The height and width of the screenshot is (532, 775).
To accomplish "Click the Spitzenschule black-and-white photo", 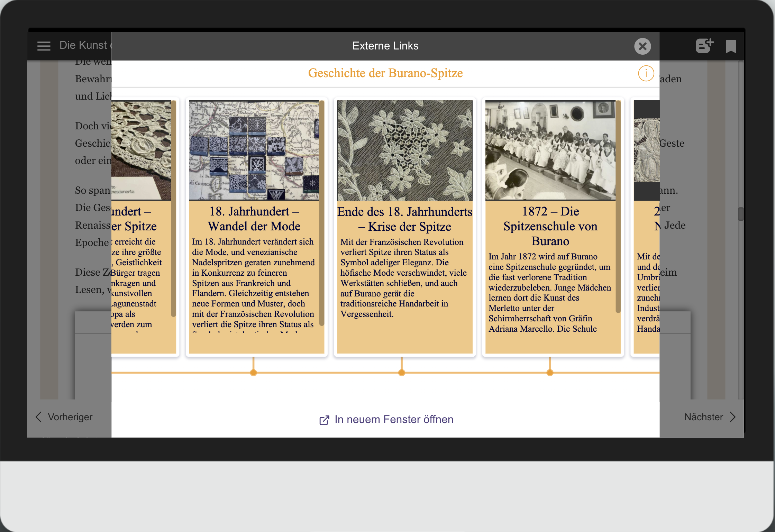I will pyautogui.click(x=550, y=150).
